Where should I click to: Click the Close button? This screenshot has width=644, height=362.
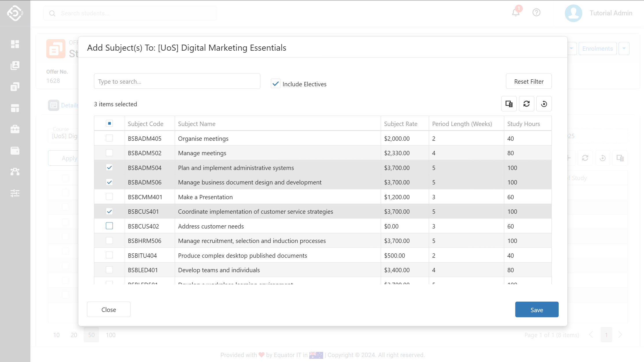point(109,310)
